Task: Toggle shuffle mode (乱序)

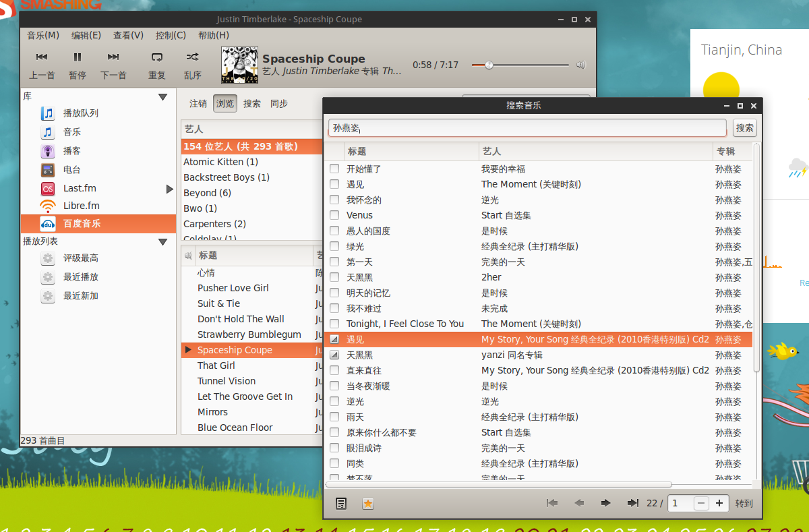Action: point(193,65)
